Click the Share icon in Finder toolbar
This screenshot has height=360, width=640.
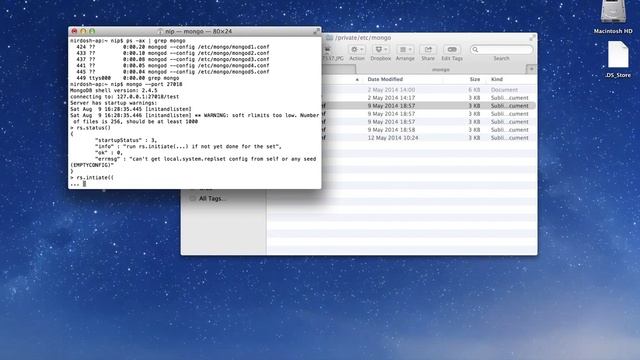[428, 49]
